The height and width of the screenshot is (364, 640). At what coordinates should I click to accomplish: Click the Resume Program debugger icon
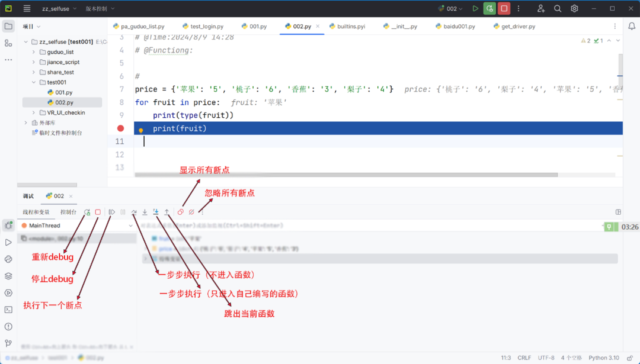(x=111, y=212)
